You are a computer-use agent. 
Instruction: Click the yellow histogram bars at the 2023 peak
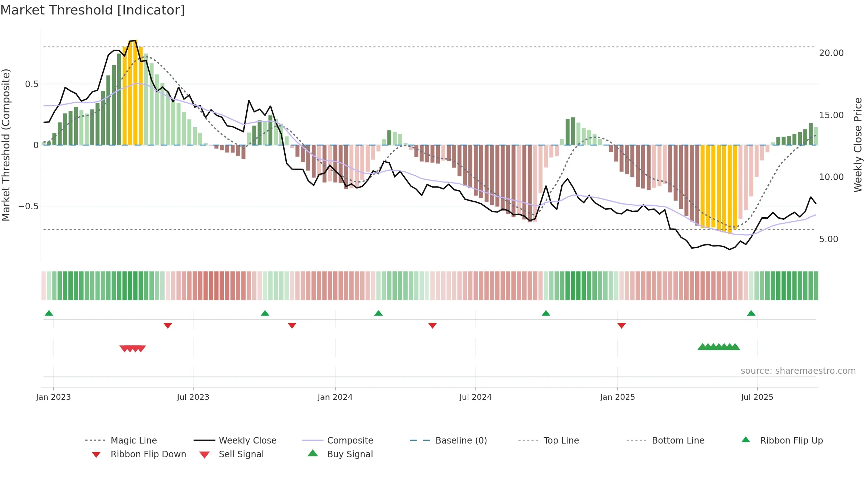[x=133, y=93]
